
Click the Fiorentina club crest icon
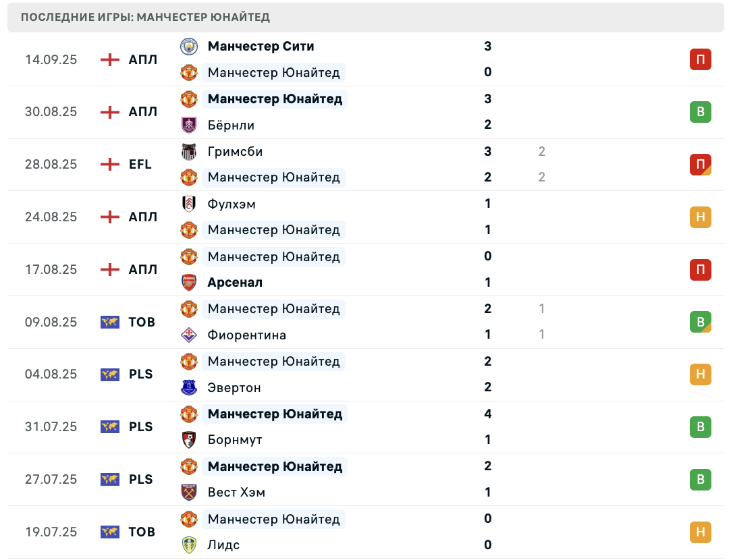(189, 335)
